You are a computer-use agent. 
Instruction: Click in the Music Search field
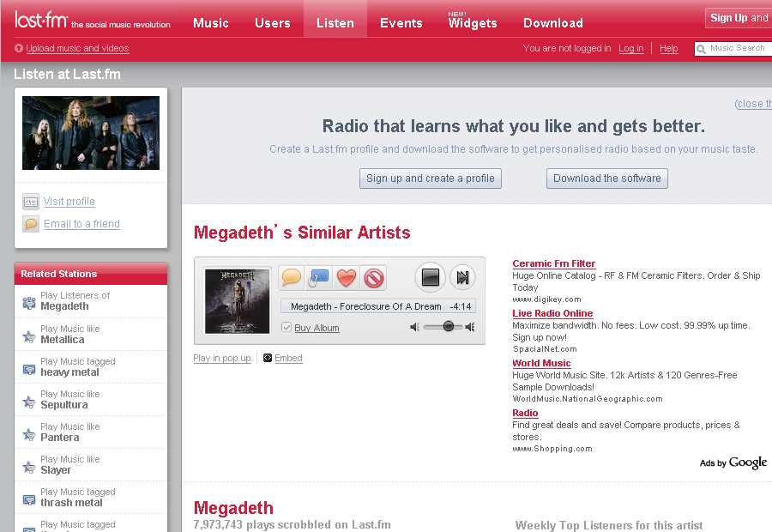point(738,49)
